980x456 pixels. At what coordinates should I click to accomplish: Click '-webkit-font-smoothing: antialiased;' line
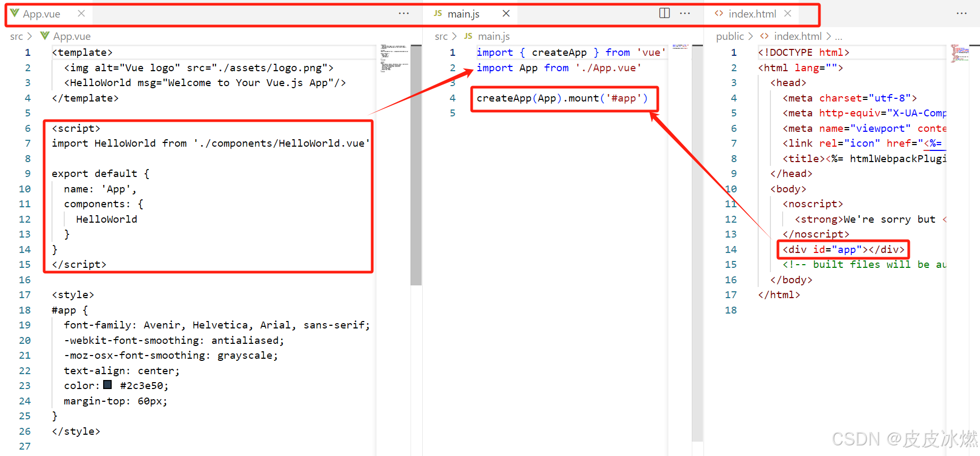(x=174, y=340)
